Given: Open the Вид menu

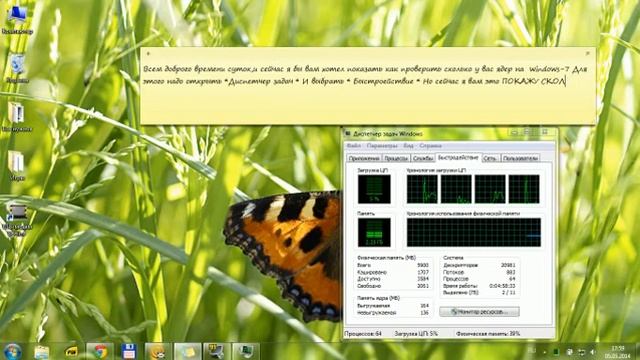Looking at the screenshot, I should pos(408,146).
